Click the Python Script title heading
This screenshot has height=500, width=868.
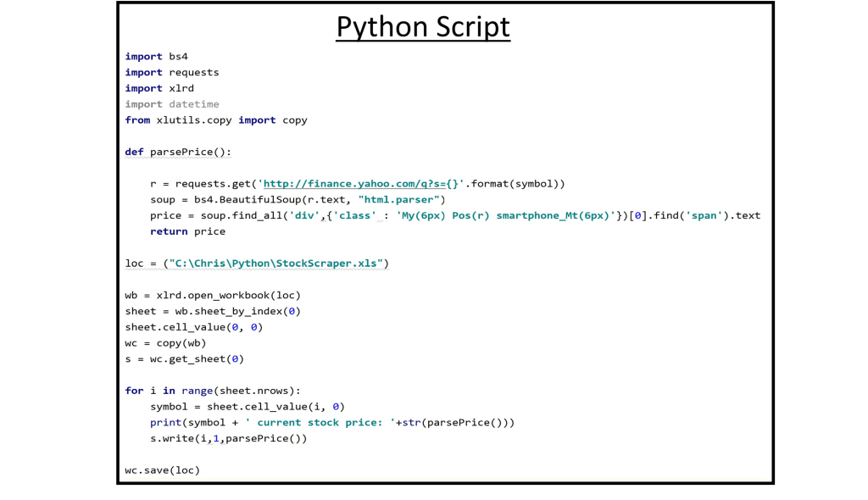pyautogui.click(x=422, y=26)
